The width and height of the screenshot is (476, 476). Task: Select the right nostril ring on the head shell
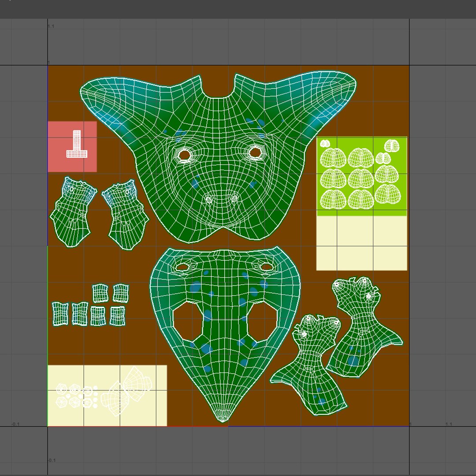[234, 199]
